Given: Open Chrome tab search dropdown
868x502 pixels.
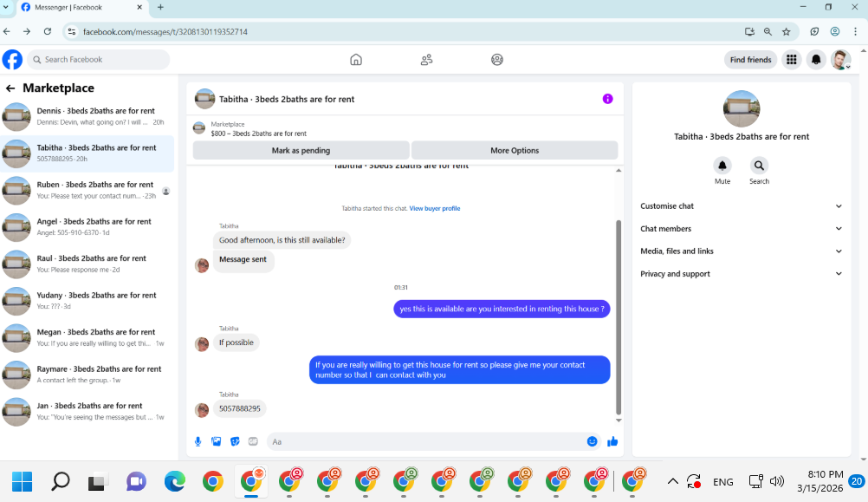Looking at the screenshot, I should click(5, 7).
